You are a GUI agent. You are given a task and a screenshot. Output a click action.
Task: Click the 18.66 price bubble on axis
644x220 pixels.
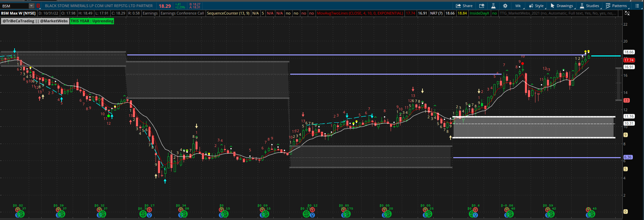[629, 52]
